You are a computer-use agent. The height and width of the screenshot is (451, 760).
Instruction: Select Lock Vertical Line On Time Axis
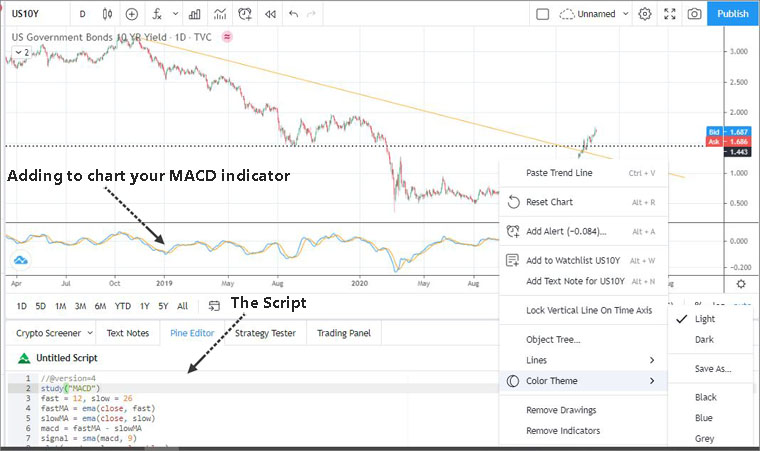tap(584, 310)
